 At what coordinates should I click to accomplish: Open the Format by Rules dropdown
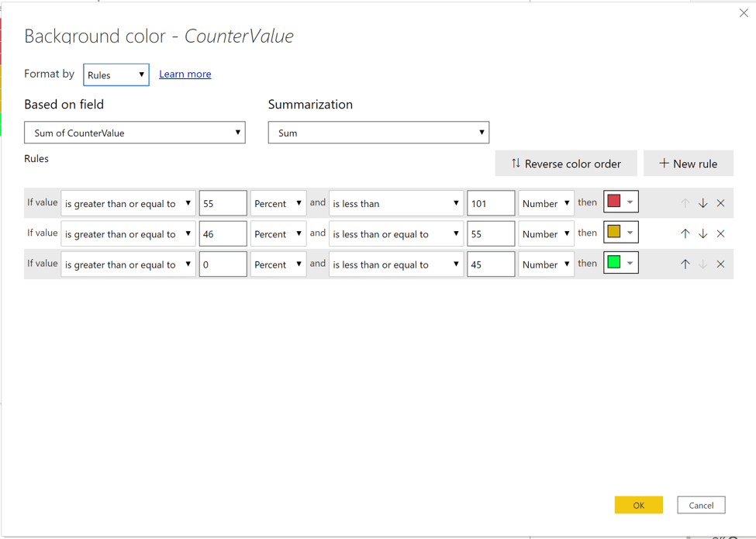[x=116, y=75]
